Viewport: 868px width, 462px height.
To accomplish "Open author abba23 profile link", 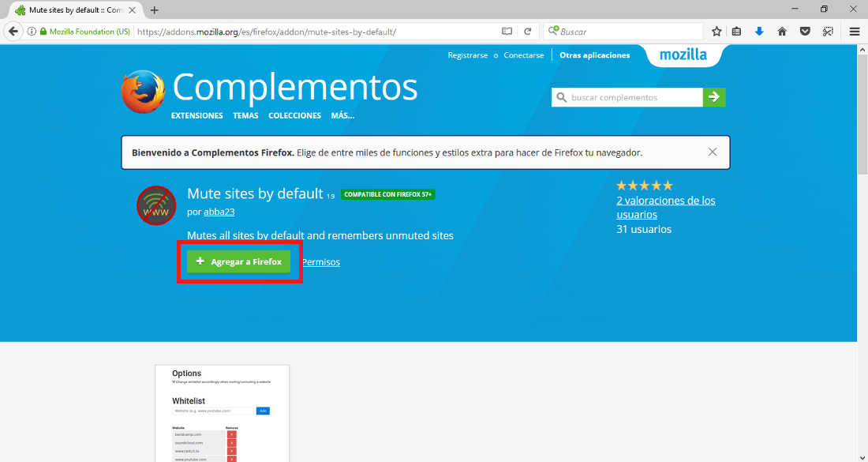I will [x=219, y=212].
